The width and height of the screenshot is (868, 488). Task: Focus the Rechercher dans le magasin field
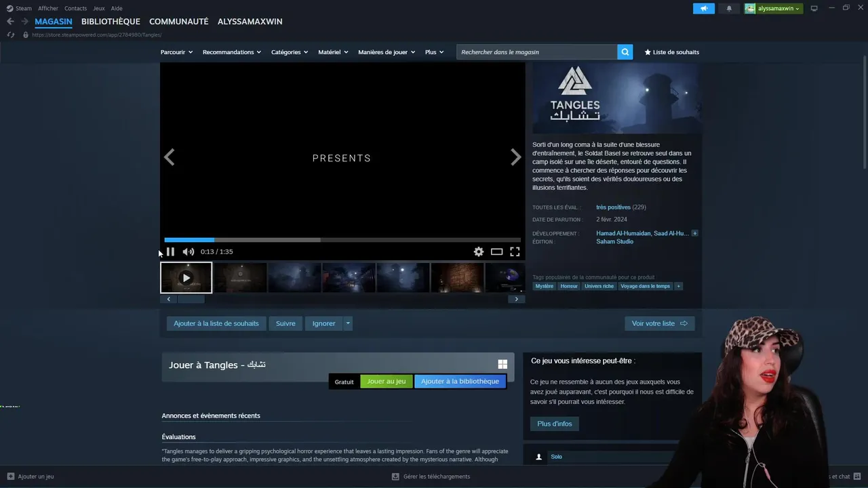click(537, 52)
